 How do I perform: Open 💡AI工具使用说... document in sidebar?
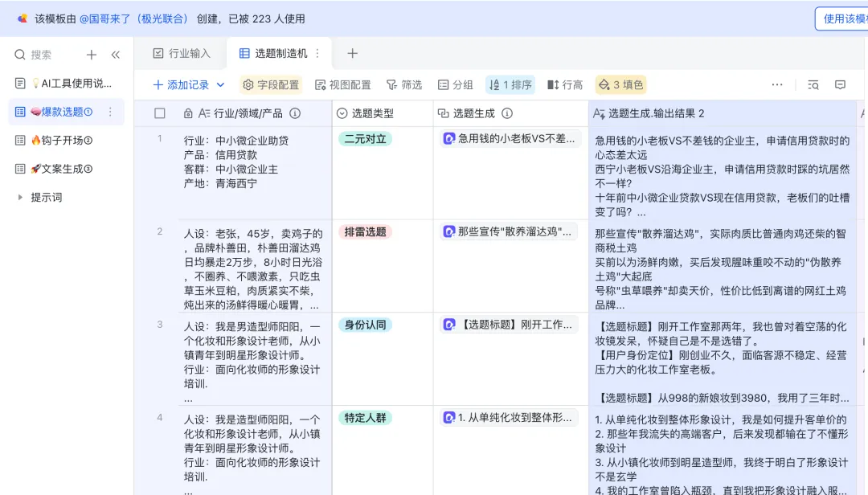(x=66, y=83)
